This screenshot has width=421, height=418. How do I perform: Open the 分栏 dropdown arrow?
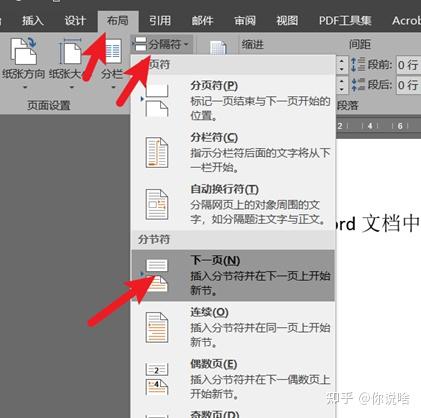coord(113,87)
